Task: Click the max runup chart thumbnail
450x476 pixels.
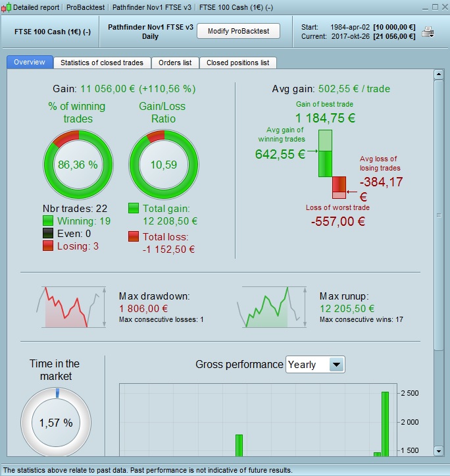Action: tap(272, 307)
